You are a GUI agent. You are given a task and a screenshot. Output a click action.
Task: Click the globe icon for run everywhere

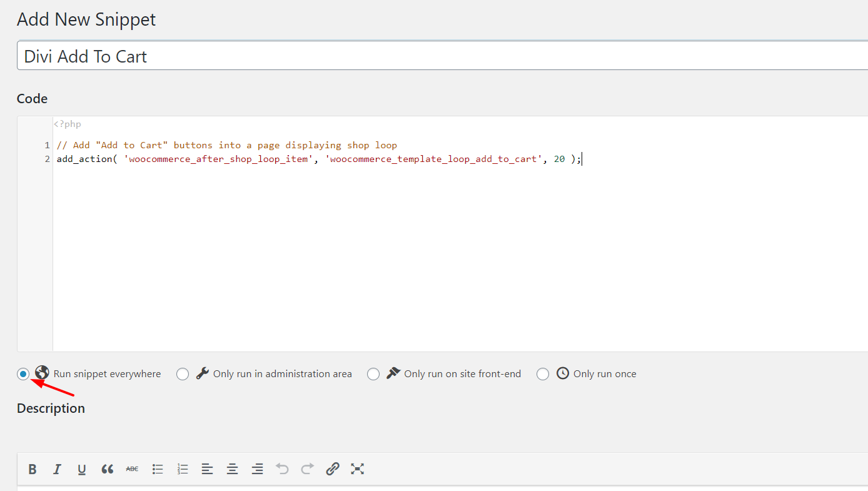(42, 373)
